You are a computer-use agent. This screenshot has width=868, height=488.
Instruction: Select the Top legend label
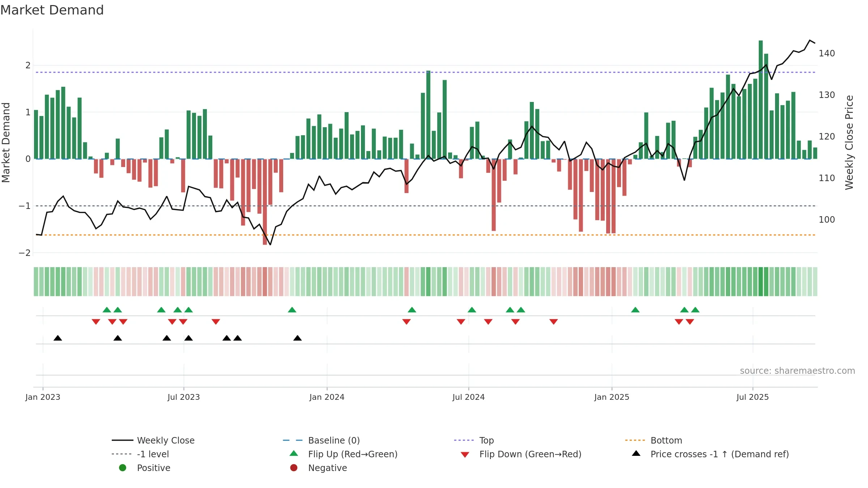[x=486, y=440]
